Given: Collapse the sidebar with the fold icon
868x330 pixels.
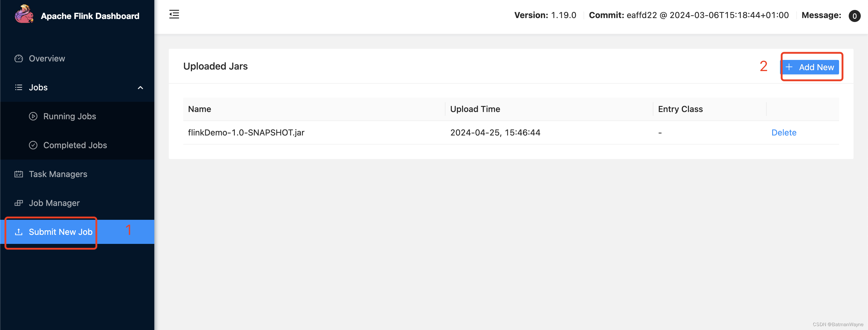Looking at the screenshot, I should tap(174, 14).
